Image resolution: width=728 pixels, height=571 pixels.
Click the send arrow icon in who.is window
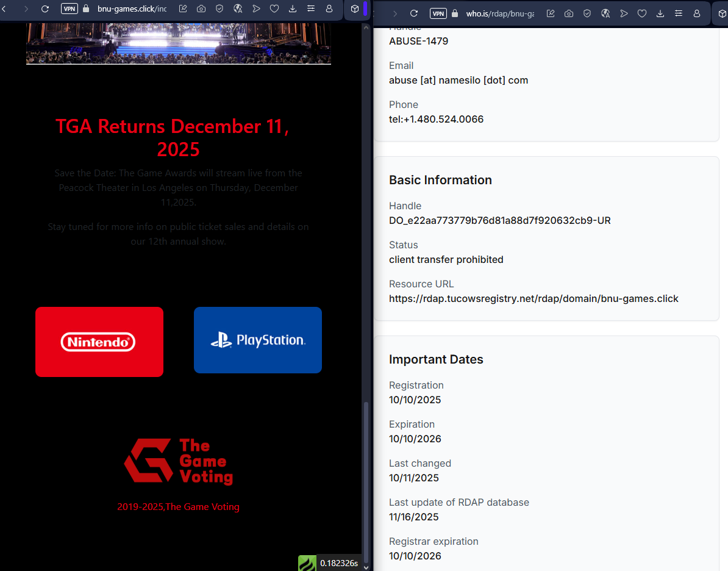[624, 13]
